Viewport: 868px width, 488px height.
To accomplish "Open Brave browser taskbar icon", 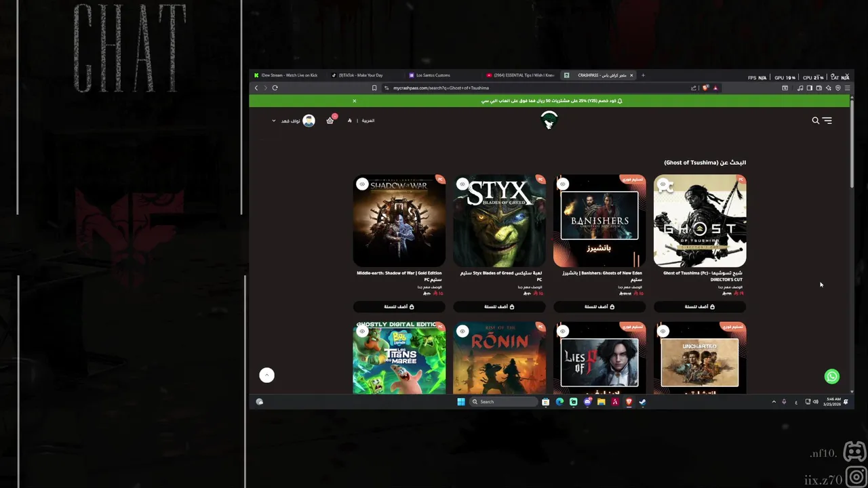I will click(629, 402).
